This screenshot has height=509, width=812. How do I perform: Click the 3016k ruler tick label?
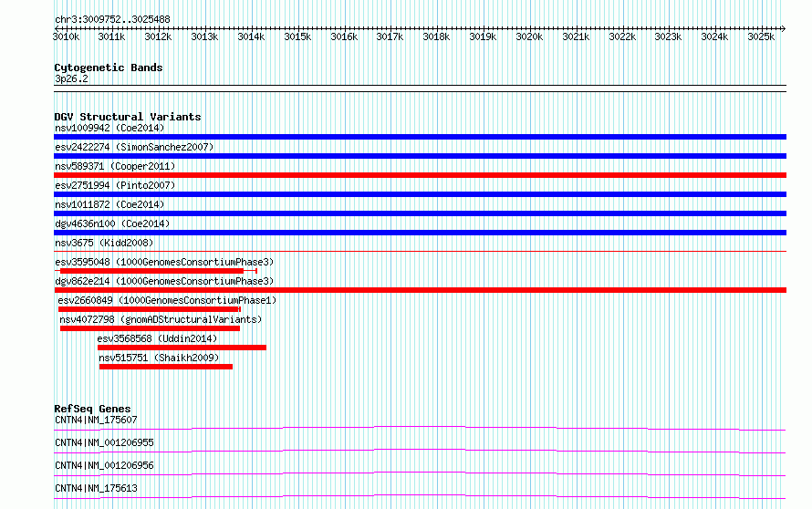click(x=344, y=36)
